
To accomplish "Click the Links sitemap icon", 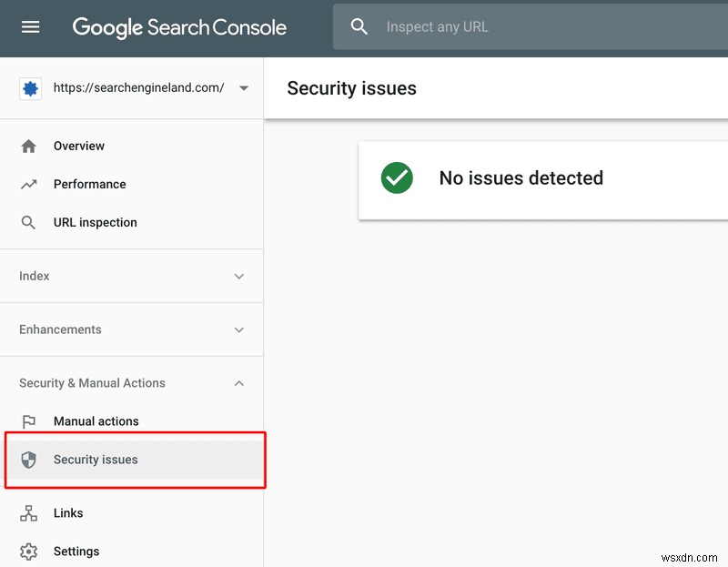I will tap(29, 513).
